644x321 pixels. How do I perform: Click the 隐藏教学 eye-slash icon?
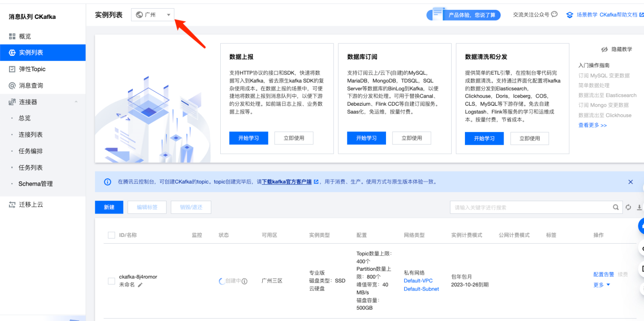[605, 49]
